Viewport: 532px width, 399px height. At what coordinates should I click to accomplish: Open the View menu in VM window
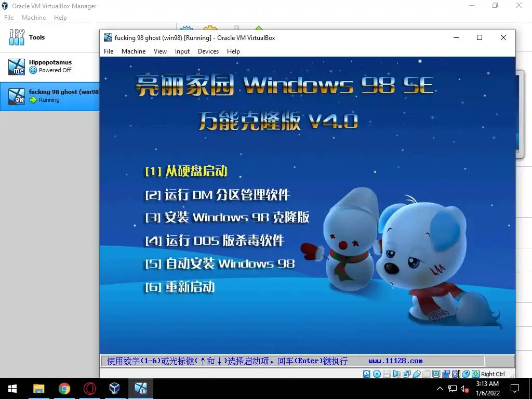[x=160, y=51]
